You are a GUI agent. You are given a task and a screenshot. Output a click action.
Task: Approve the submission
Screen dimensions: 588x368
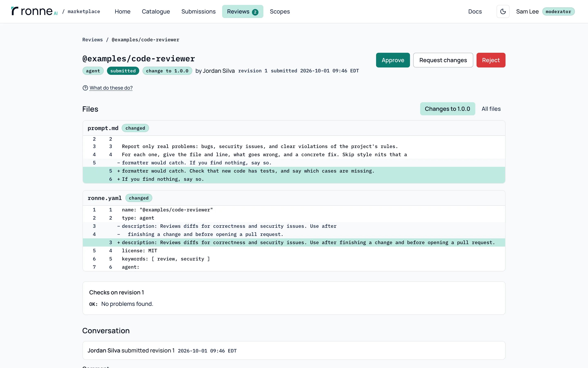click(x=393, y=60)
